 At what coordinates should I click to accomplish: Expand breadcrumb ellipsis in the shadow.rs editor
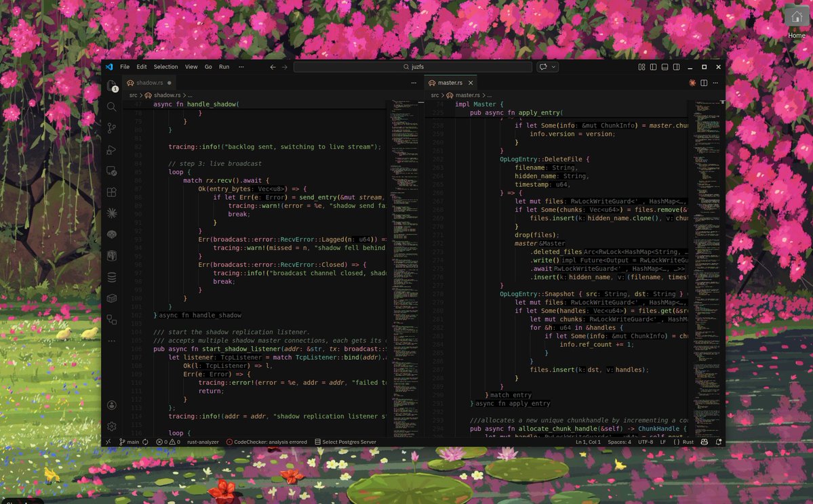pos(190,96)
